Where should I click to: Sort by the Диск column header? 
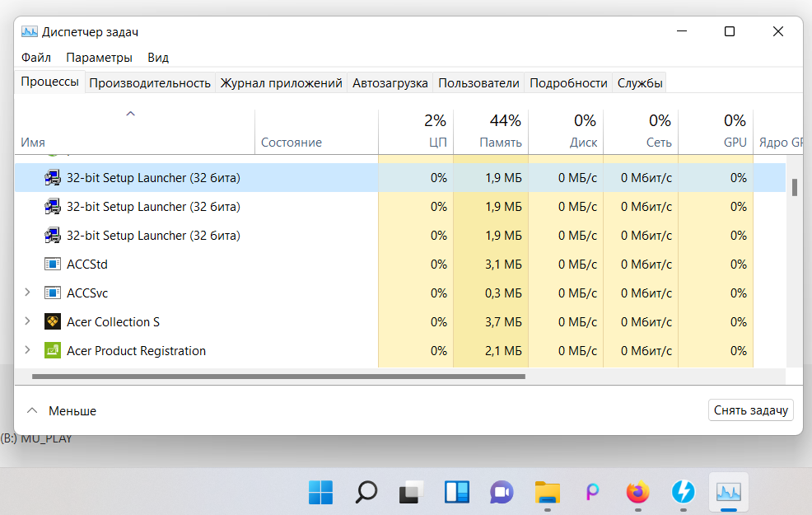pos(566,132)
